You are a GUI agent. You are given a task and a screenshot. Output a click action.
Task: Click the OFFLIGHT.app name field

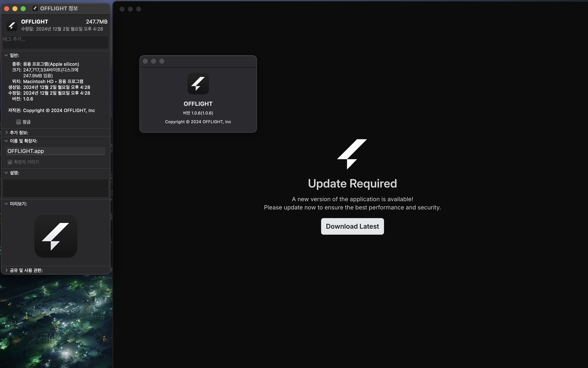pos(55,151)
